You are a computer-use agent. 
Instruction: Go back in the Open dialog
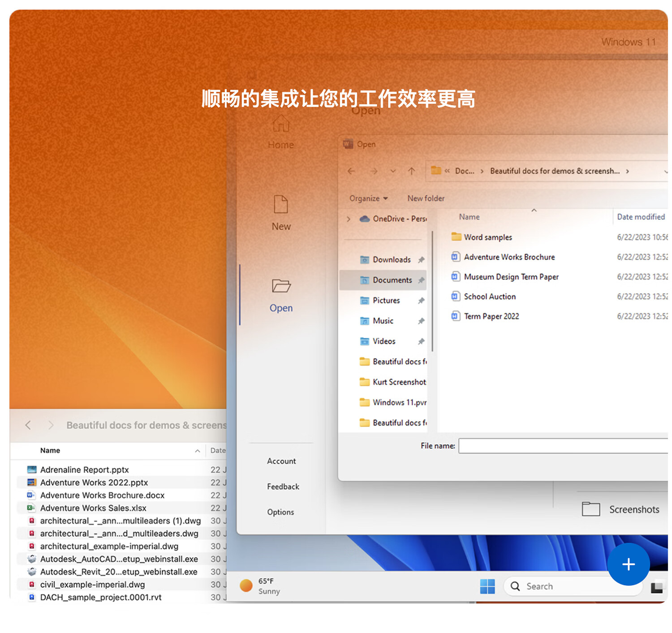[x=352, y=171]
